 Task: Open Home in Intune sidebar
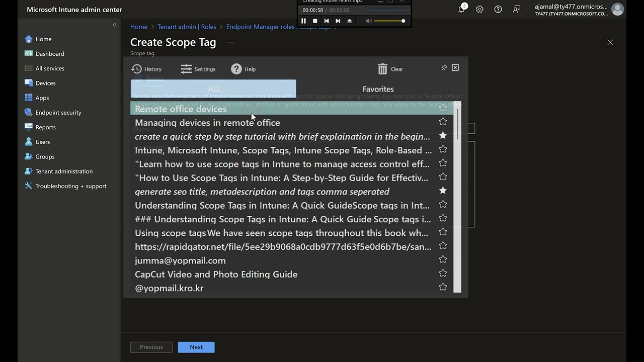[x=38, y=39]
